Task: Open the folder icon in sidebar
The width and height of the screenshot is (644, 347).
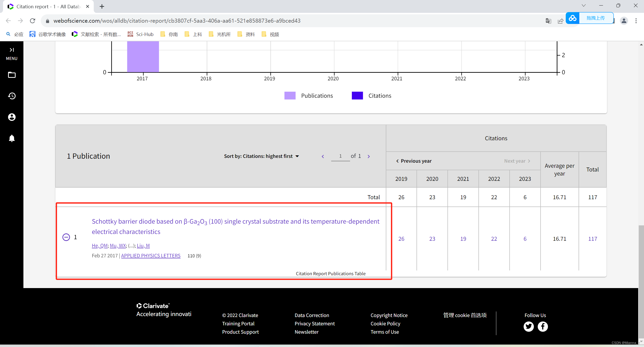Action: click(12, 75)
